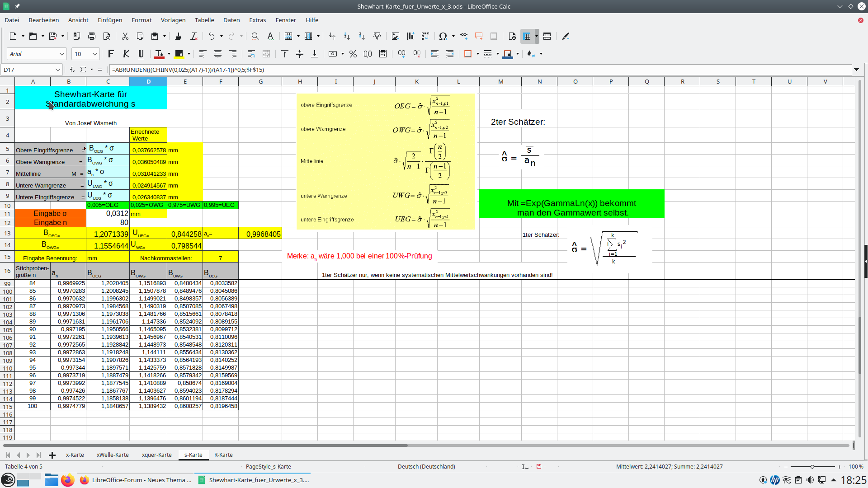Click the yellow background color swatch

coord(179,54)
